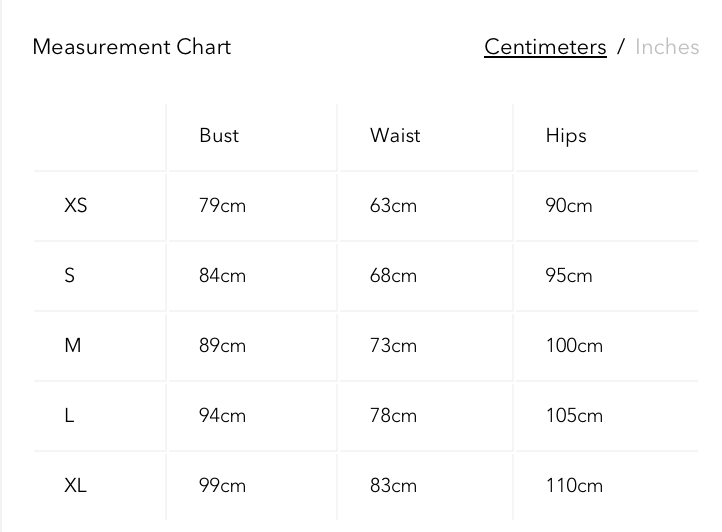Click the Bust column header
Image resolution: width=722 pixels, height=532 pixels.
click(x=219, y=136)
